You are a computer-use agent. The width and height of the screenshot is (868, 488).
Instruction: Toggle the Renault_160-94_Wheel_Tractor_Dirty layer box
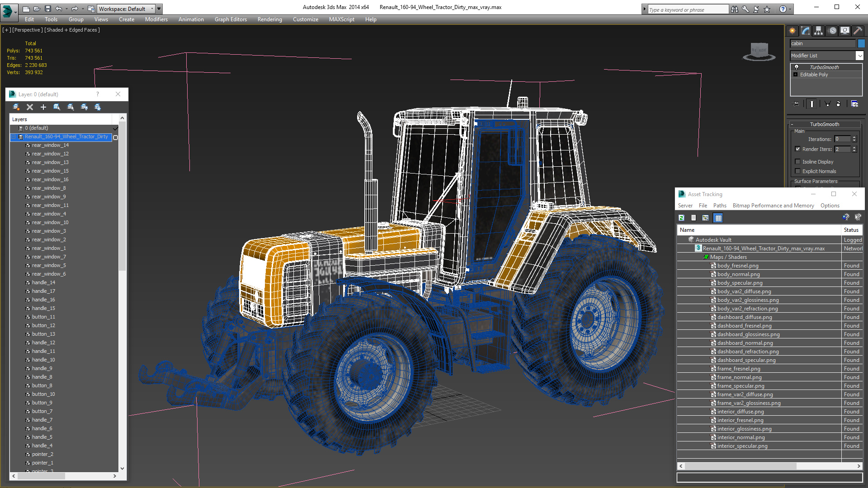click(116, 137)
